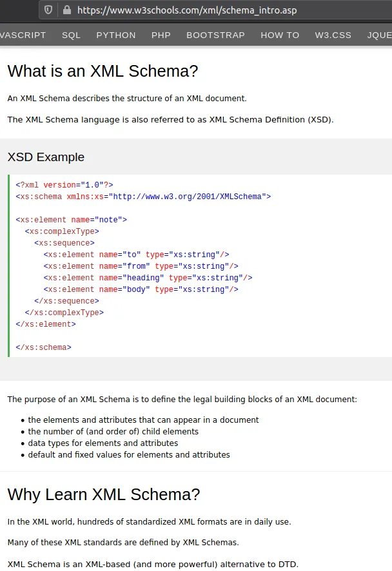The height and width of the screenshot is (571, 392).
Task: Click the xs:element name="from" code line
Action: pyautogui.click(x=141, y=267)
